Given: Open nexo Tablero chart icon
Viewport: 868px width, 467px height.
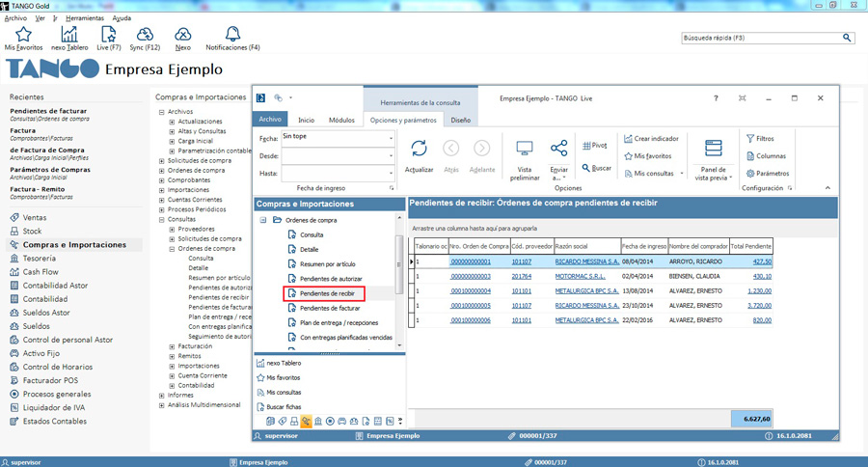Looking at the screenshot, I should [x=69, y=35].
